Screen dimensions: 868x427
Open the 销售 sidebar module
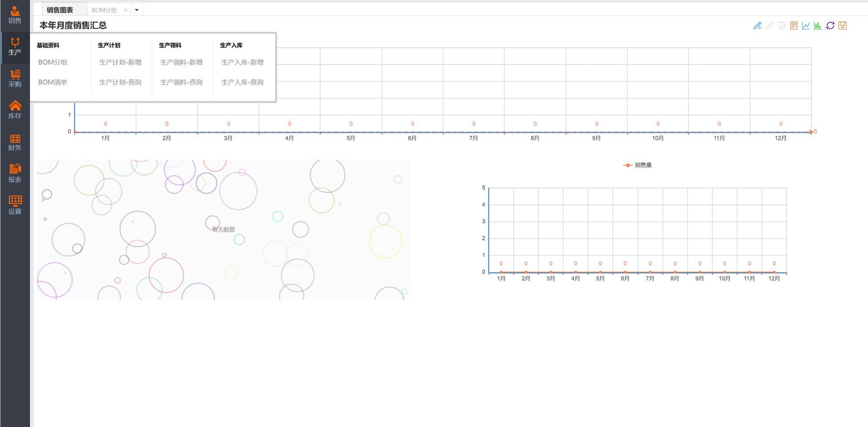[15, 15]
